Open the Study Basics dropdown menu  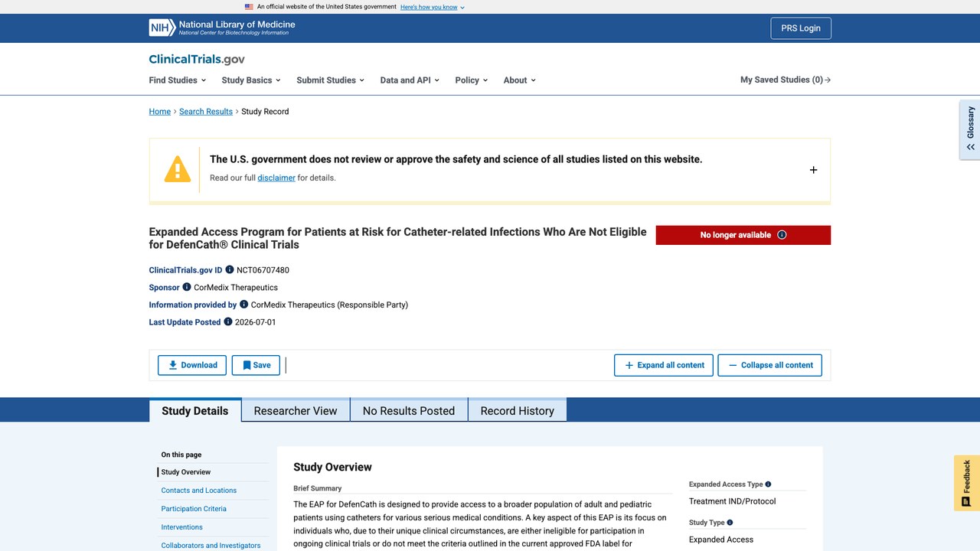pyautogui.click(x=251, y=80)
